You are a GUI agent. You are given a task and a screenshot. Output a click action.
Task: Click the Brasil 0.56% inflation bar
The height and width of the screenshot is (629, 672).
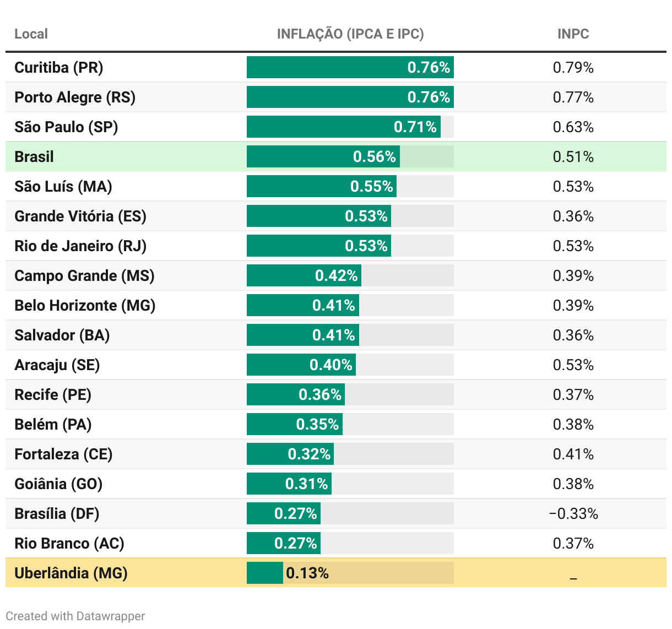[323, 157]
